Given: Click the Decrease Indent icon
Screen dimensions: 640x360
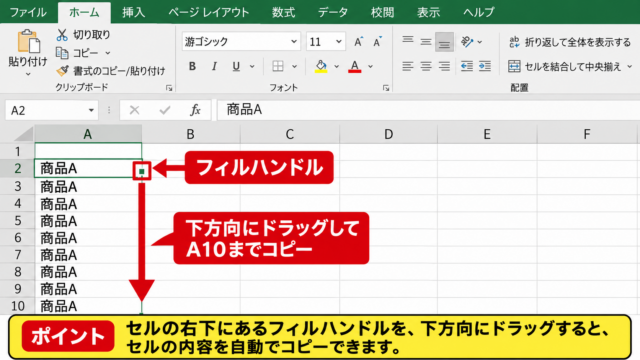Looking at the screenshot, I should pos(467,66).
